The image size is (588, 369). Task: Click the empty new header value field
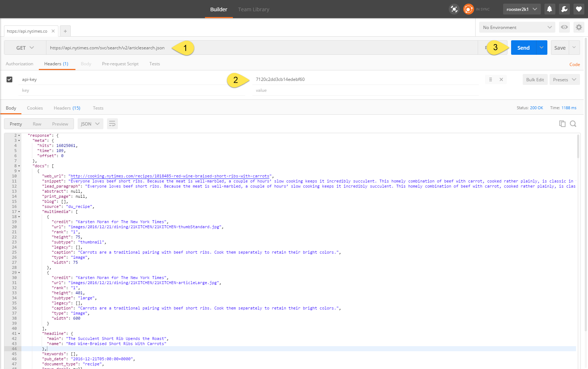pyautogui.click(x=365, y=90)
